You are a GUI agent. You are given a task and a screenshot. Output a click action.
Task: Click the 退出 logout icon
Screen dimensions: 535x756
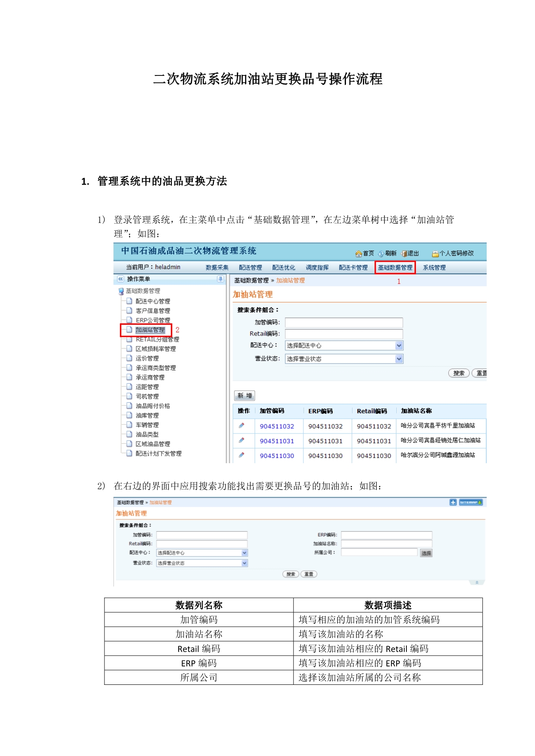pyautogui.click(x=404, y=254)
